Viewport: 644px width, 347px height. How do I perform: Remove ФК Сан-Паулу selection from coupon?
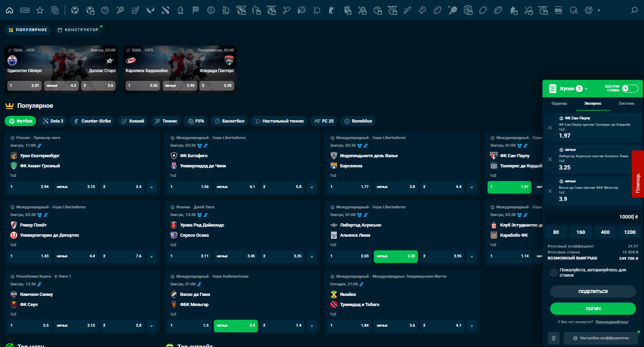pos(550,128)
